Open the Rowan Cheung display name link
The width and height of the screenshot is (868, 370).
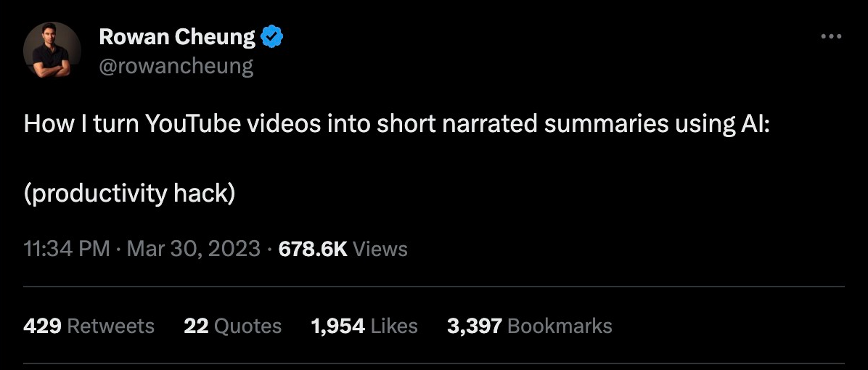[x=177, y=37]
